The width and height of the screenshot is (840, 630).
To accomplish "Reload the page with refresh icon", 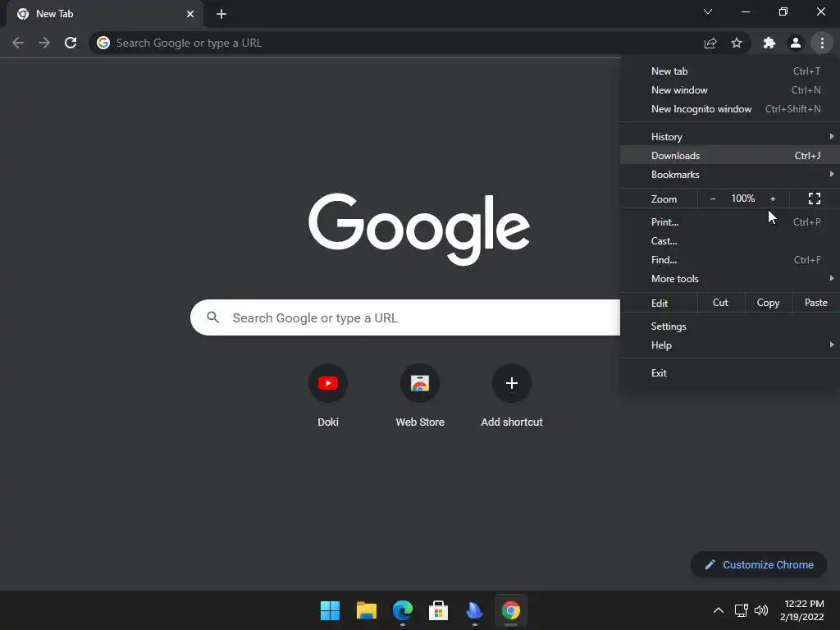I will (x=71, y=43).
